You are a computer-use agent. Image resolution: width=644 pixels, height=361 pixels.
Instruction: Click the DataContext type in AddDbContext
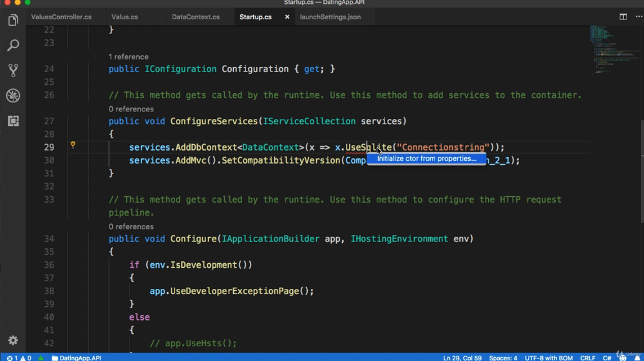click(x=270, y=147)
